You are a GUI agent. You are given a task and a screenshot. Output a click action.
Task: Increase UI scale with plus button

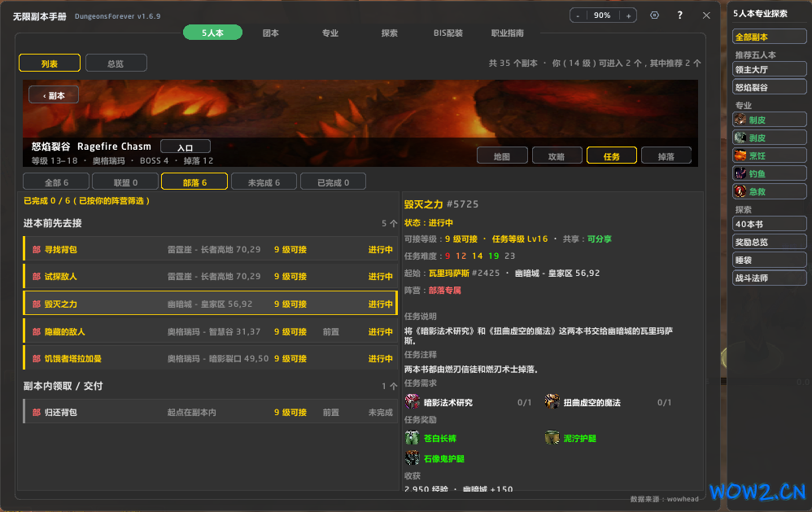pyautogui.click(x=628, y=15)
